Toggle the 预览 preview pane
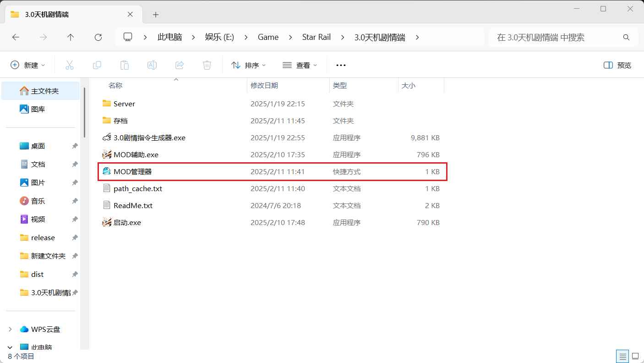644x363 pixels. 617,65
